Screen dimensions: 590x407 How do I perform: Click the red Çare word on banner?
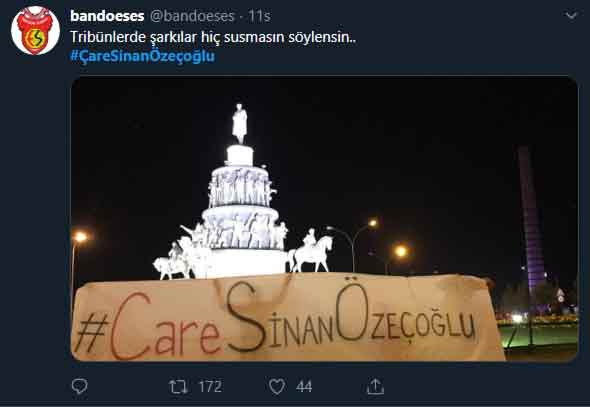pyautogui.click(x=166, y=326)
